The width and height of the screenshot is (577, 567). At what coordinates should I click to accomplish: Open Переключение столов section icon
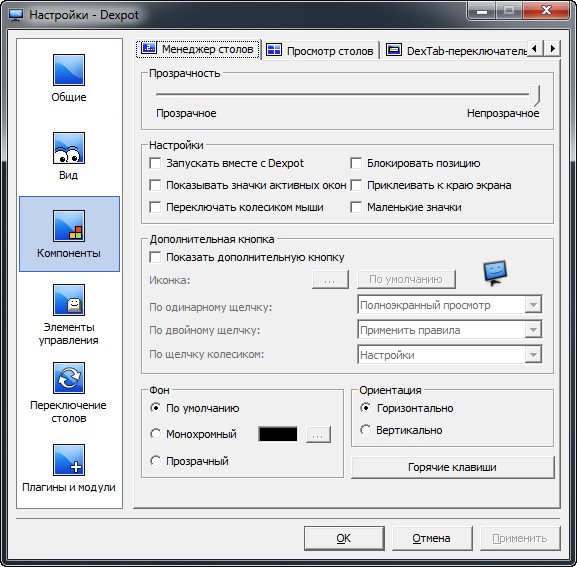tap(69, 378)
